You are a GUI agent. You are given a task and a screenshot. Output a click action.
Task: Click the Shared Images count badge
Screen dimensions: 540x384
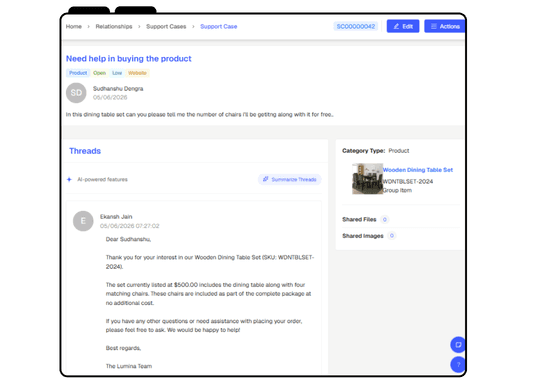pyautogui.click(x=392, y=236)
